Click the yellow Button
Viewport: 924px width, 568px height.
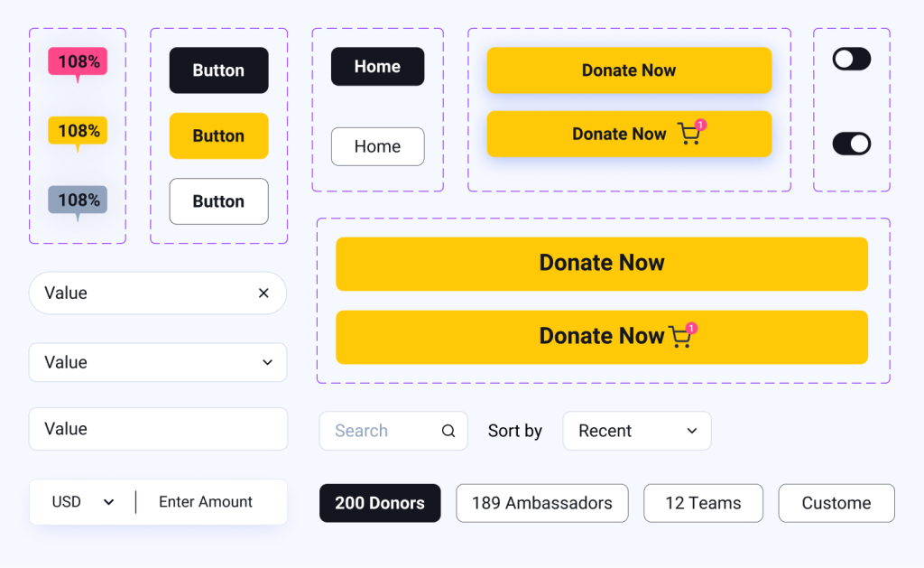click(218, 135)
